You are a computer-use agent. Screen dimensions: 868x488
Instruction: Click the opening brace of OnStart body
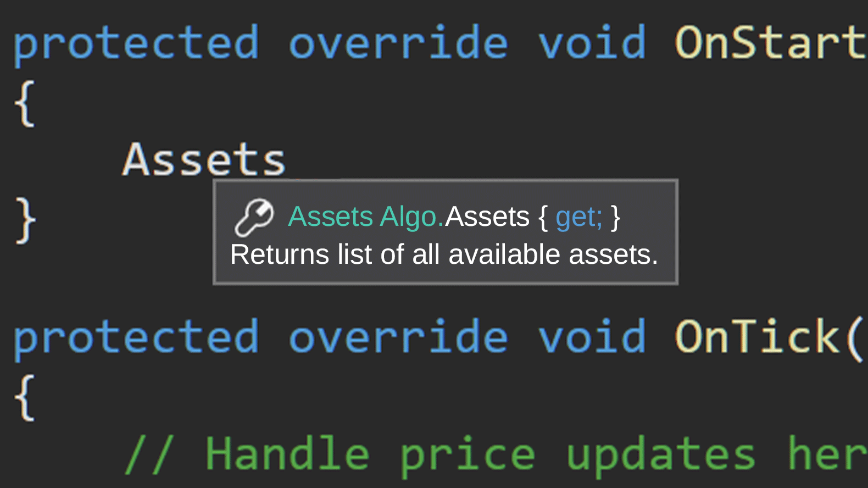click(x=25, y=103)
